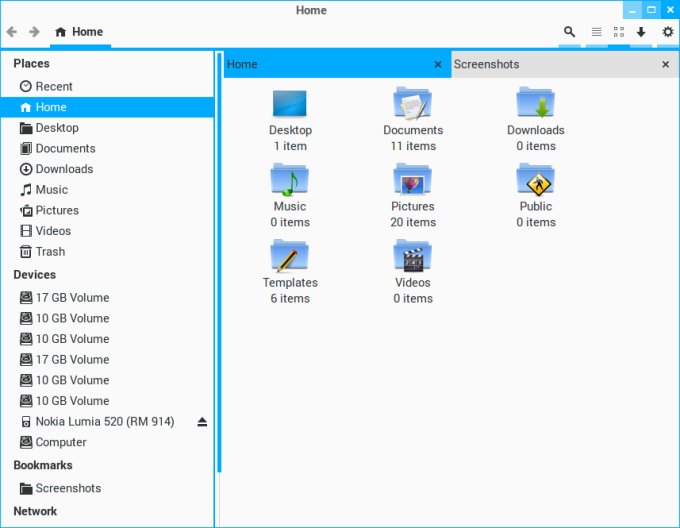Open Music from the sidebar
Image resolution: width=680 pixels, height=528 pixels.
107,190
